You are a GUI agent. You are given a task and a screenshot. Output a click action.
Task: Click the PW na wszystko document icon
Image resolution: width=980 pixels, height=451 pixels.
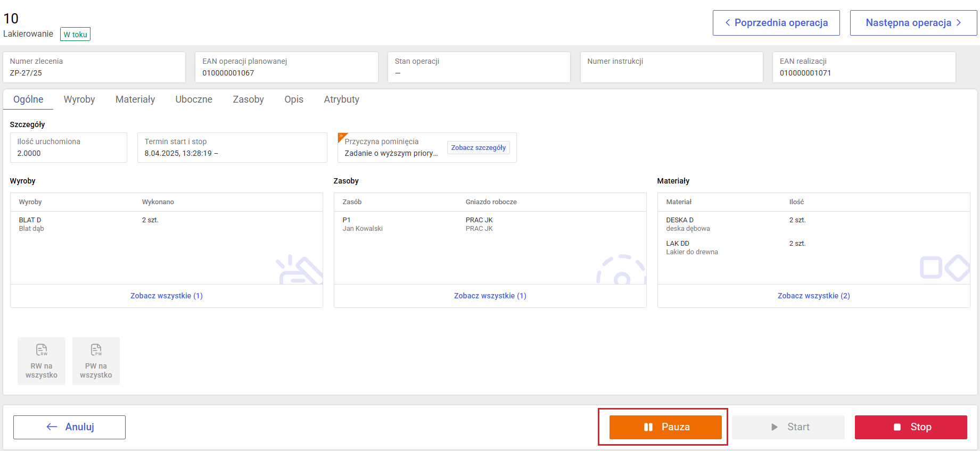[96, 350]
